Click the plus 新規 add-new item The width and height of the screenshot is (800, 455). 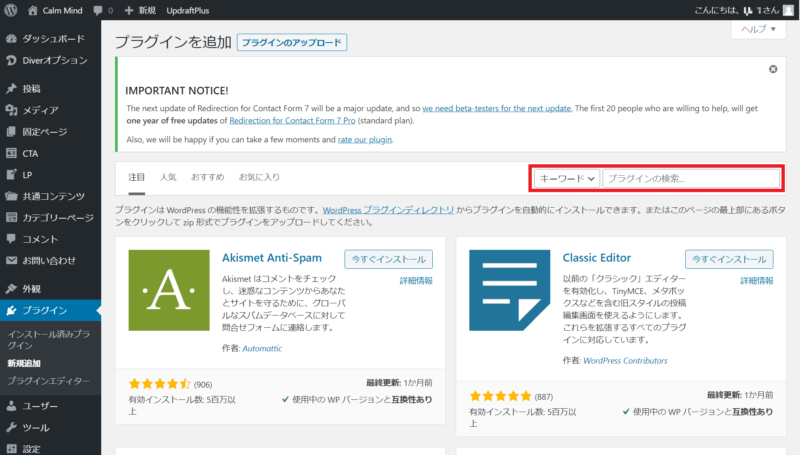point(140,10)
